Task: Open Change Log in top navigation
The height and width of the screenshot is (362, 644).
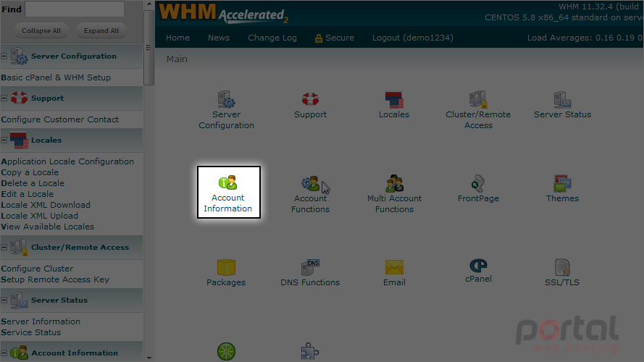Action: pyautogui.click(x=272, y=38)
